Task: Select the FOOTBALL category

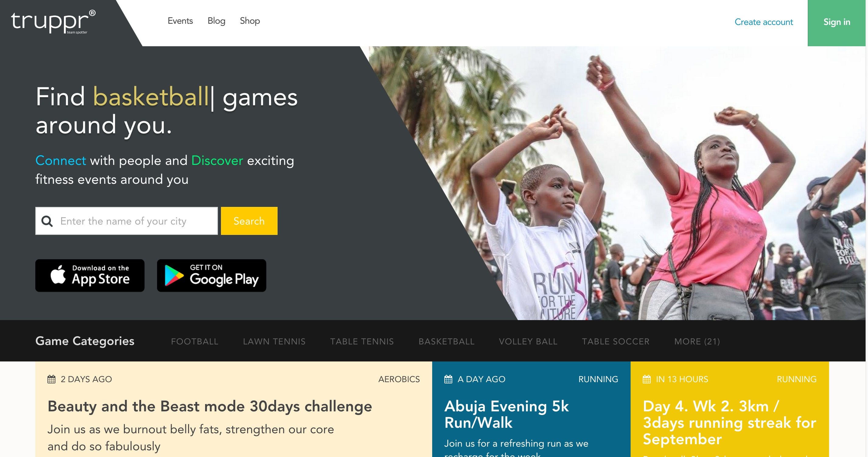Action: pyautogui.click(x=195, y=341)
